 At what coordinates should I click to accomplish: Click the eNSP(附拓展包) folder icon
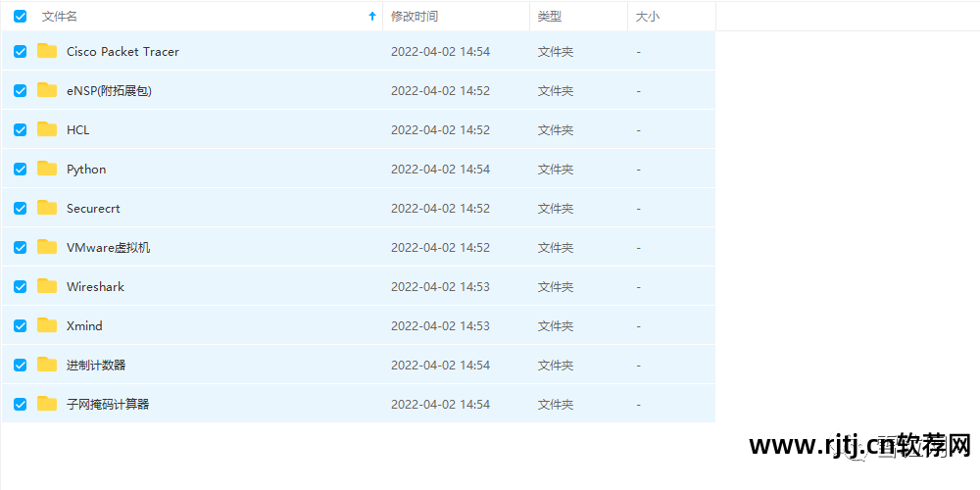(x=47, y=90)
